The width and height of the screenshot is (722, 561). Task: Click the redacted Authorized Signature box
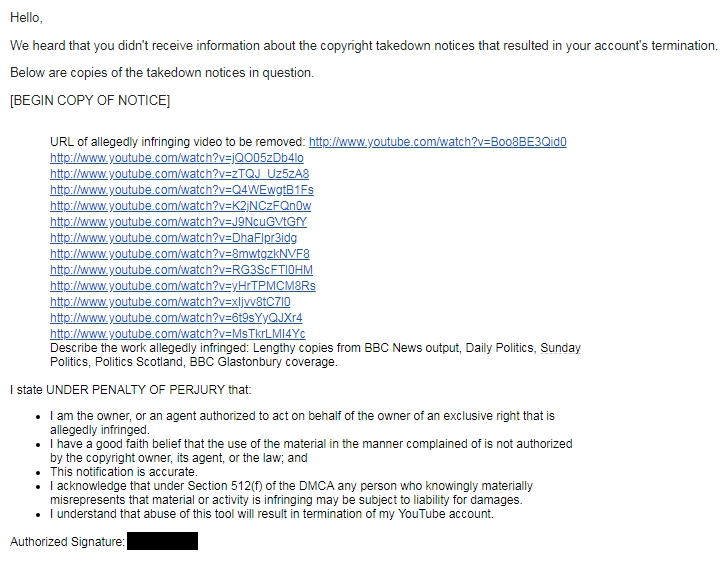[163, 541]
